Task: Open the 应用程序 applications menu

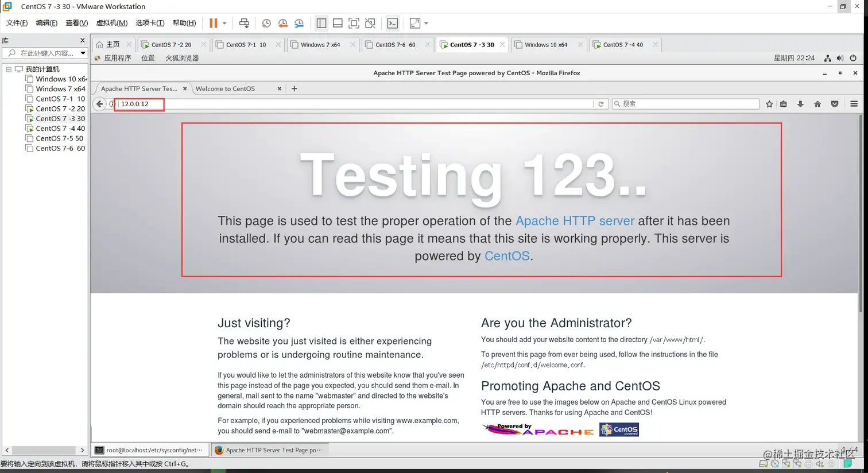Action: click(x=113, y=58)
